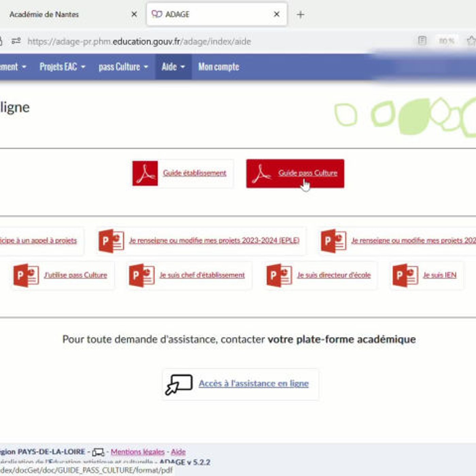This screenshot has width=476, height=476.
Task: Close the ADAGE tab
Action: tap(276, 14)
